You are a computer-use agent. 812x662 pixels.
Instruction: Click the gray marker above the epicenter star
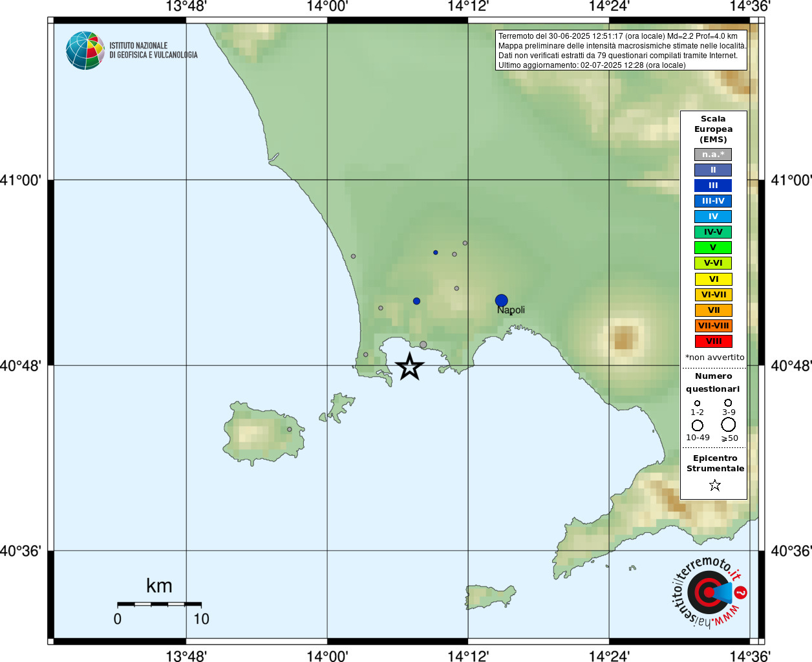[x=423, y=345]
